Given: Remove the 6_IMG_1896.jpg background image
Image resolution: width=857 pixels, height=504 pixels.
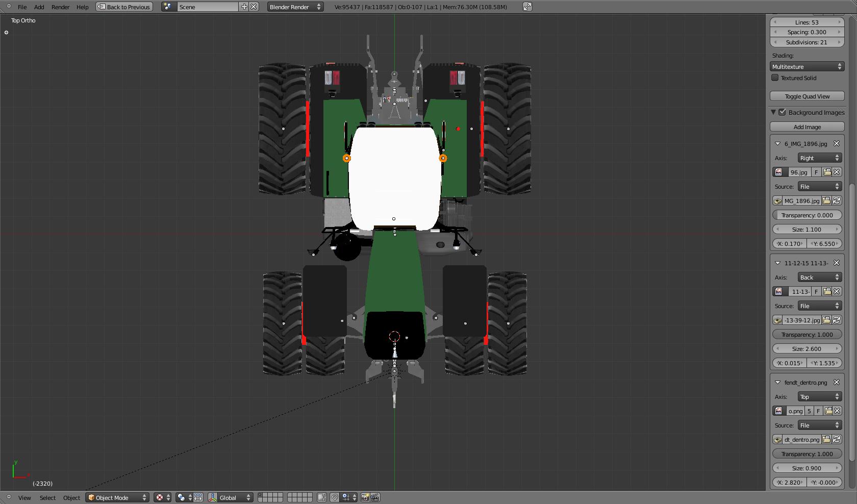Looking at the screenshot, I should tap(837, 144).
